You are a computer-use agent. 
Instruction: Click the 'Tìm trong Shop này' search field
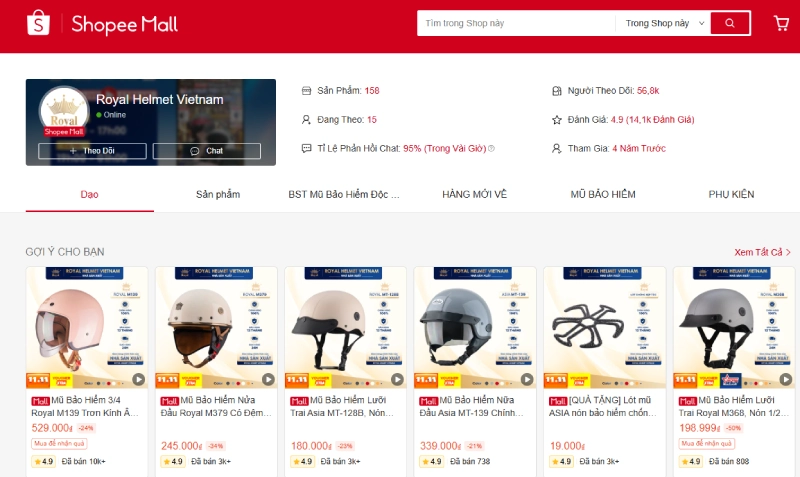(516, 23)
